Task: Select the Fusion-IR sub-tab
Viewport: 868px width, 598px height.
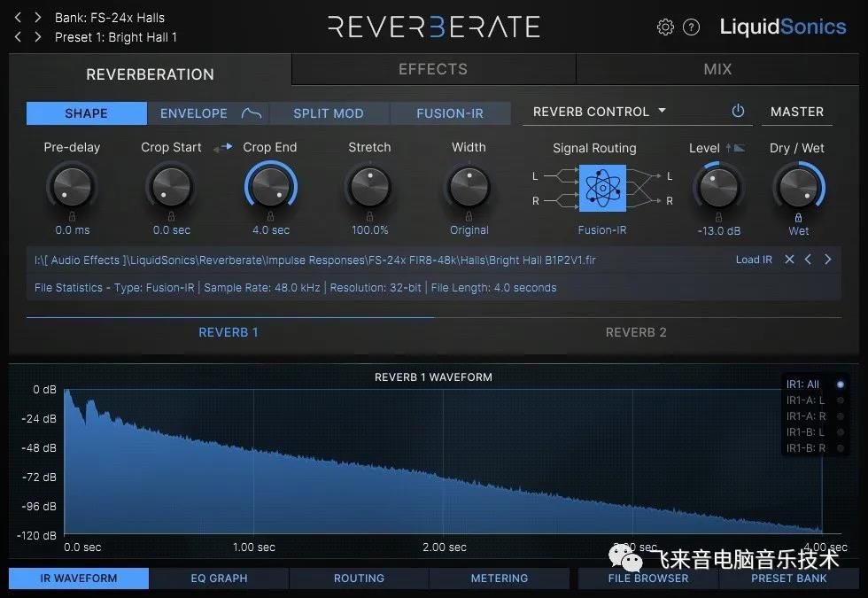Action: (x=450, y=113)
